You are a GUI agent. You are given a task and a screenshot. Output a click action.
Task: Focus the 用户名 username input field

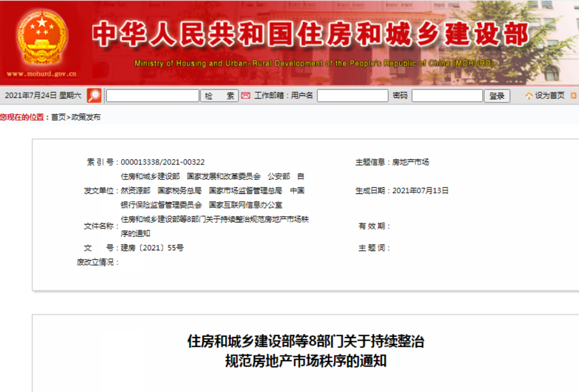click(x=352, y=96)
